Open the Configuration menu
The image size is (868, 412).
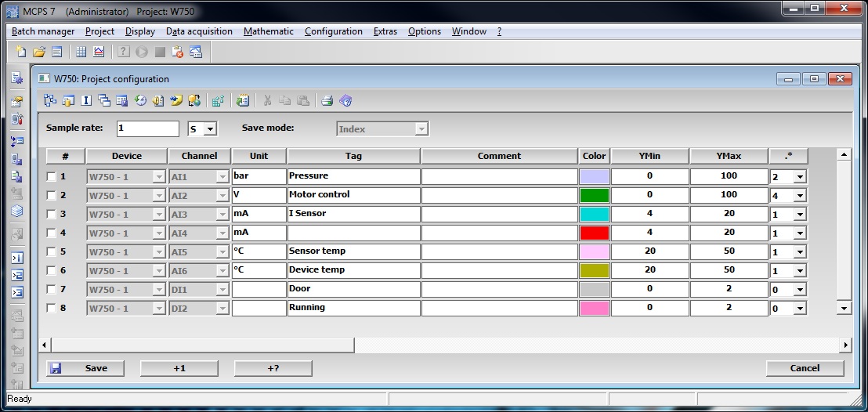click(333, 31)
